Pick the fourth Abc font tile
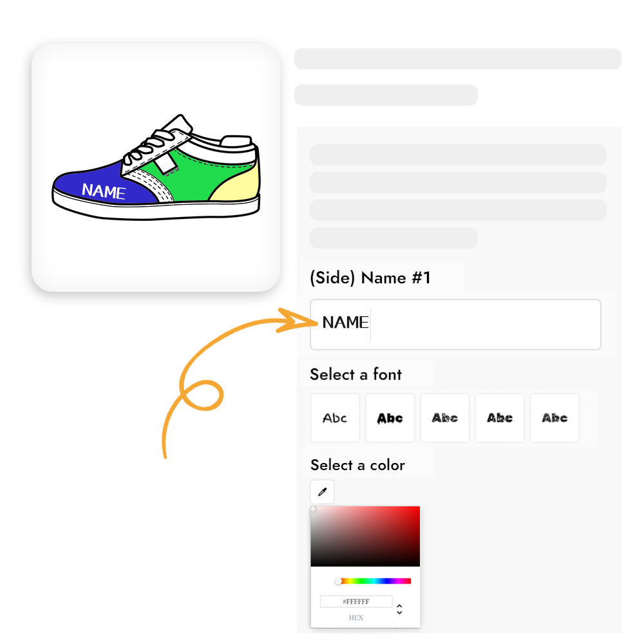Screen dimensions: 644x644 click(500, 418)
